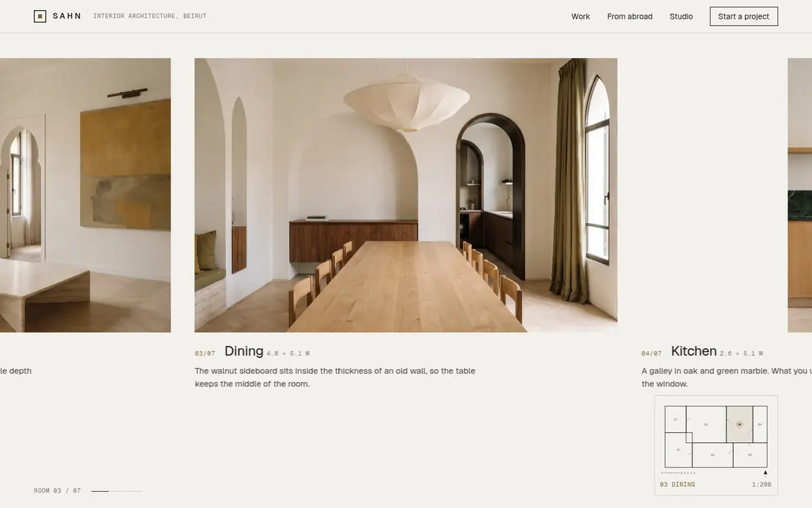Select room 06 on the floor plan
This screenshot has height=508, width=812.
click(x=713, y=455)
